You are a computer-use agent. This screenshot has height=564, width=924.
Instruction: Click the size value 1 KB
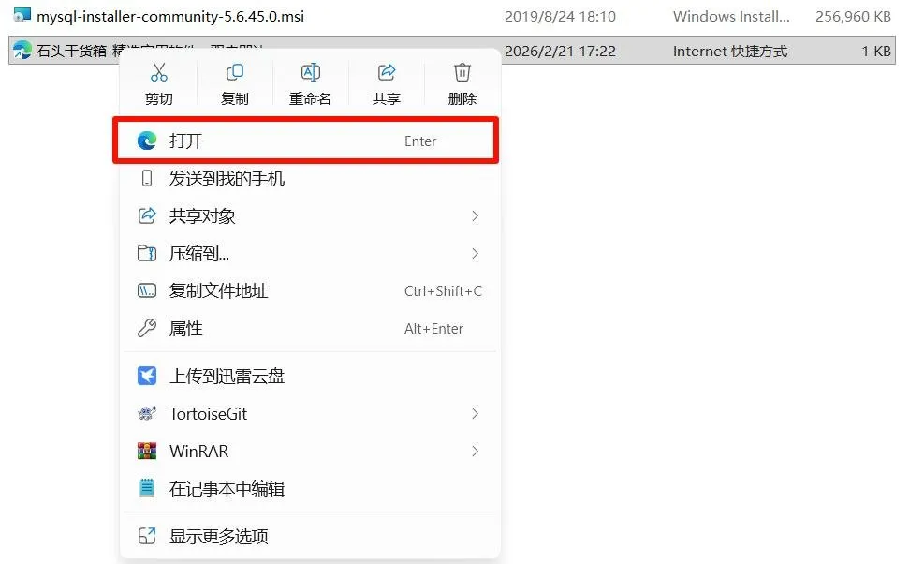point(876,52)
